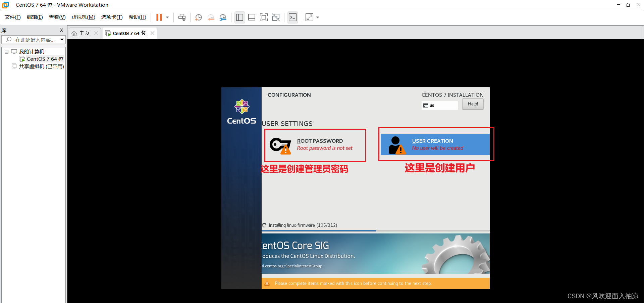Open the 编辑(E) menu
Viewport: 644px width, 303px height.
coord(35,17)
